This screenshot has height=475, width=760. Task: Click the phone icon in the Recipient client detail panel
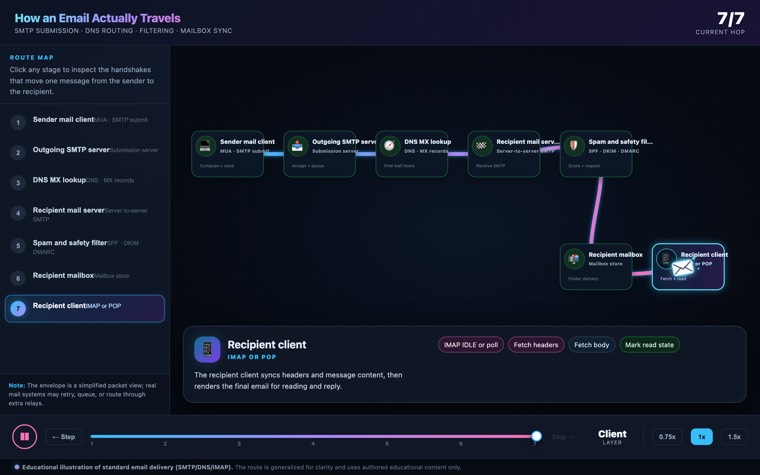207,349
